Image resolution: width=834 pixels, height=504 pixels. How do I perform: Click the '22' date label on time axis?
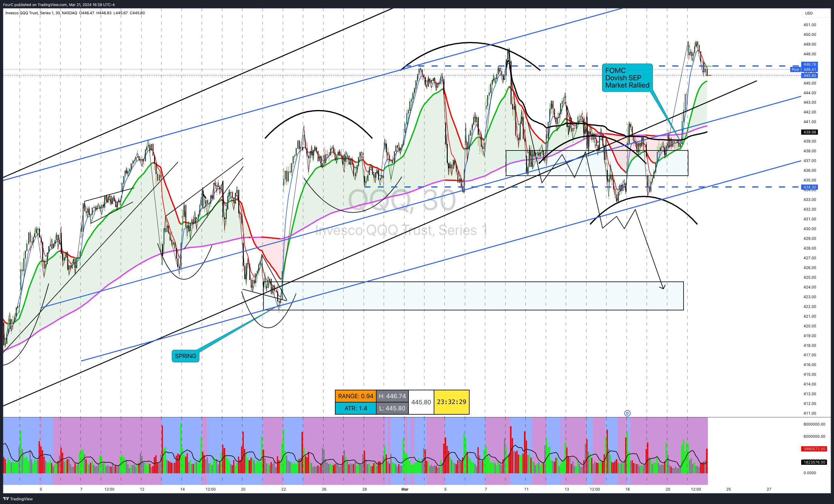(x=284, y=489)
